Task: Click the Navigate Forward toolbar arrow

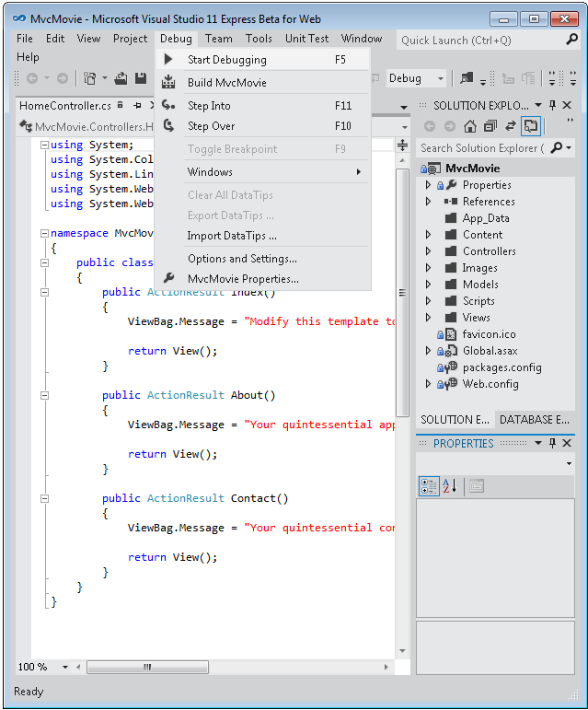Action: point(63,78)
